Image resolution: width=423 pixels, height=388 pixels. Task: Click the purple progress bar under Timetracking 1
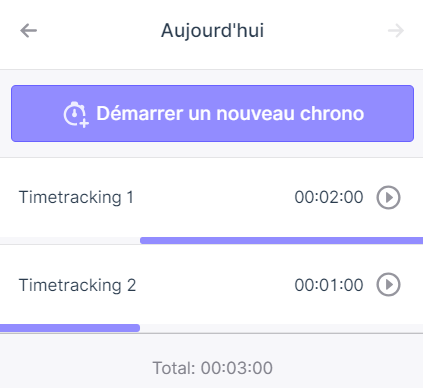click(x=281, y=241)
